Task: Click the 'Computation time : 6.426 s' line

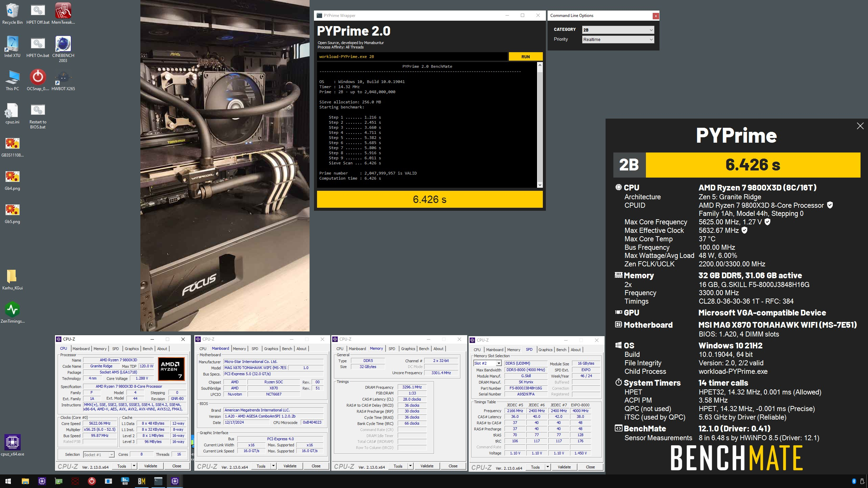Action: tap(350, 178)
